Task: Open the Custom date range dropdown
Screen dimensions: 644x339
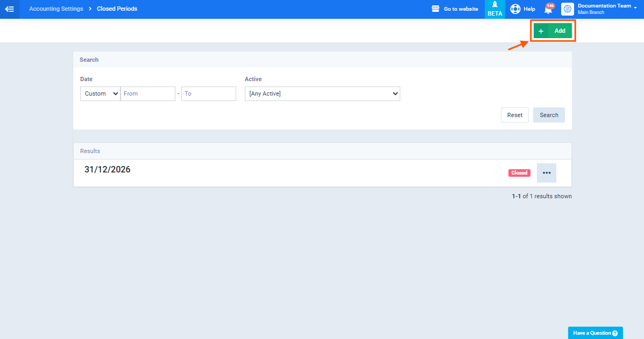Action: (x=100, y=93)
